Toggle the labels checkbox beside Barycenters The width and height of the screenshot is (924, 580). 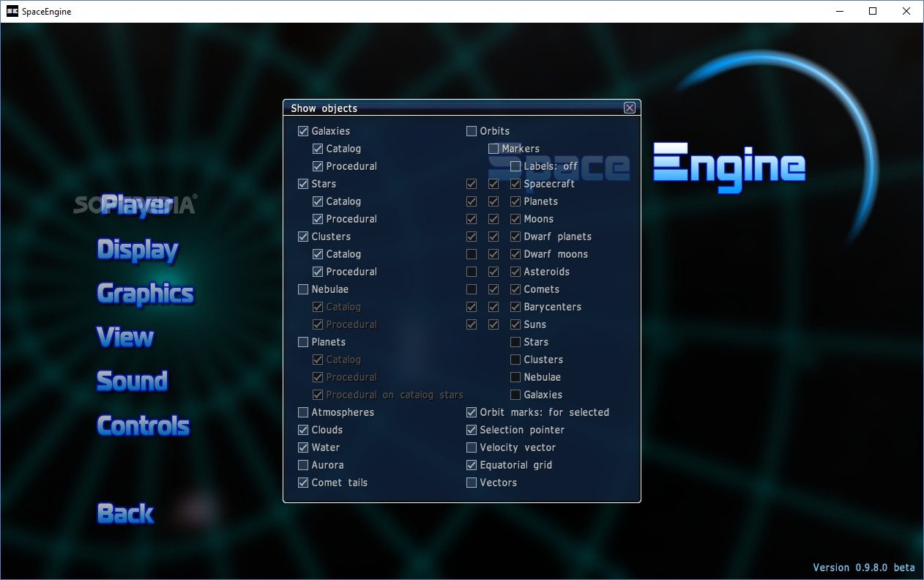(515, 307)
